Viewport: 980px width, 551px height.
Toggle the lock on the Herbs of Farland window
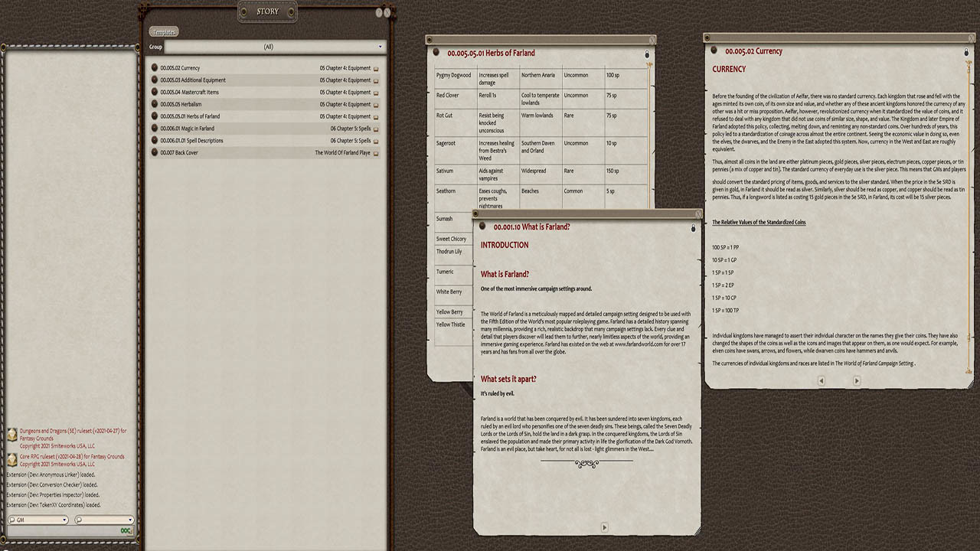coord(646,54)
